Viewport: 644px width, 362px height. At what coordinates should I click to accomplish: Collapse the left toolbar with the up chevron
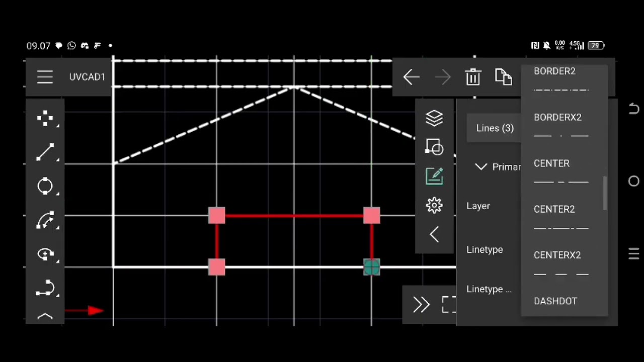click(x=45, y=316)
